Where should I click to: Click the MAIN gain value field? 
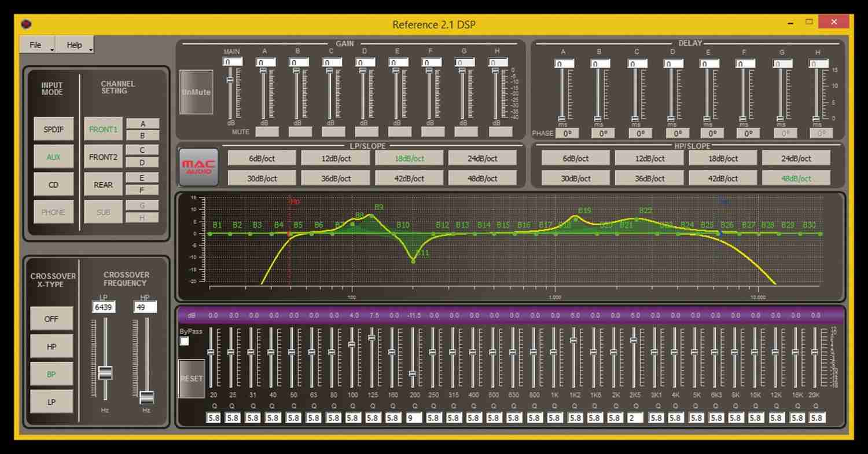233,62
